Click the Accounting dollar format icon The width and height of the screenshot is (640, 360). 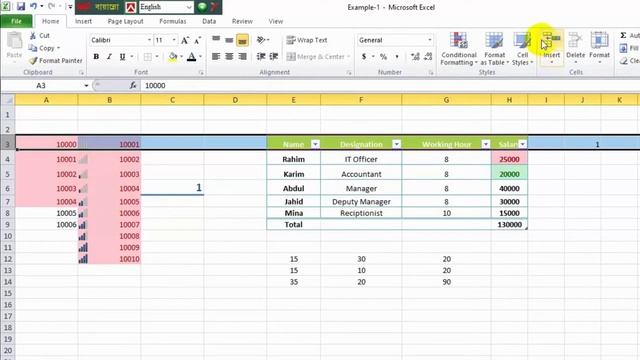pos(364,57)
